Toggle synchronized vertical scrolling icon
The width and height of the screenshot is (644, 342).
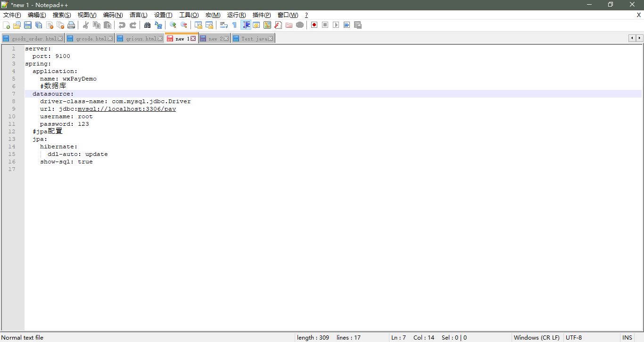[x=198, y=25]
